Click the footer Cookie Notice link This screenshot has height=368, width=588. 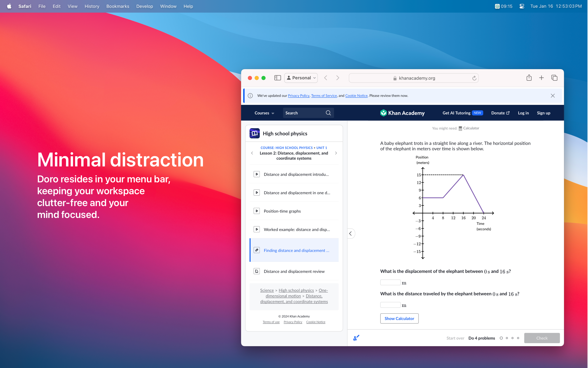(x=316, y=322)
